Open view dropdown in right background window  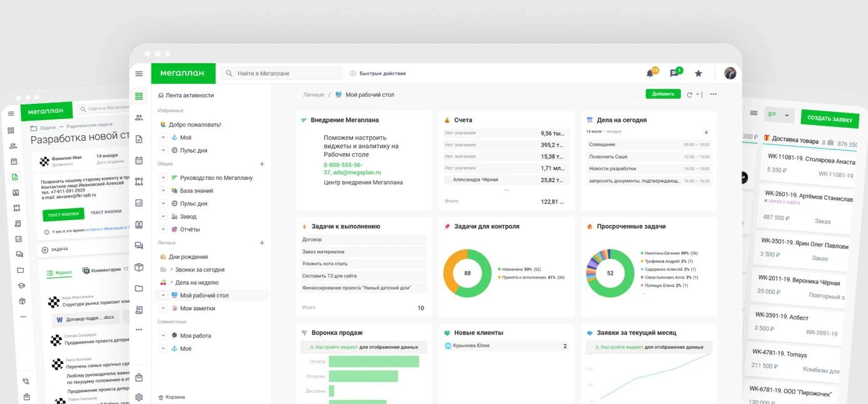coord(787,116)
